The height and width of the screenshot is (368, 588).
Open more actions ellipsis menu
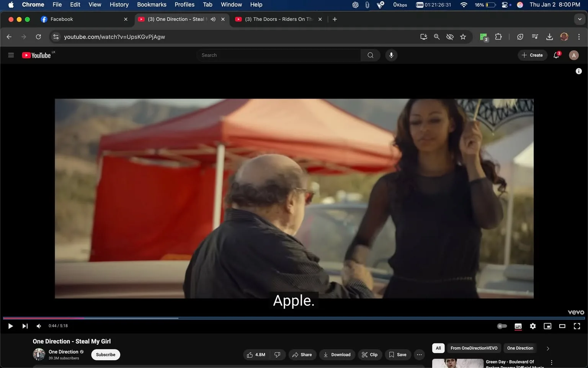coord(419,355)
